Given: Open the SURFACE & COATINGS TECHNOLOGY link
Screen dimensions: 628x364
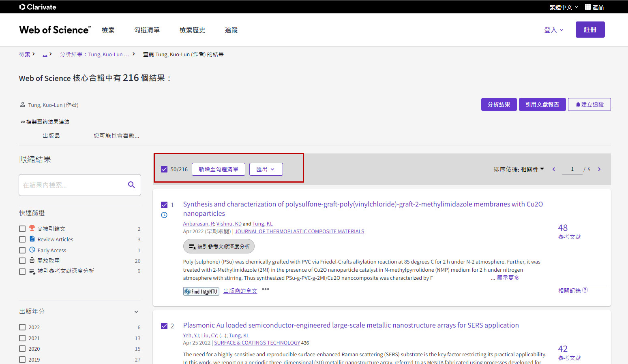Looking at the screenshot, I should (x=257, y=343).
